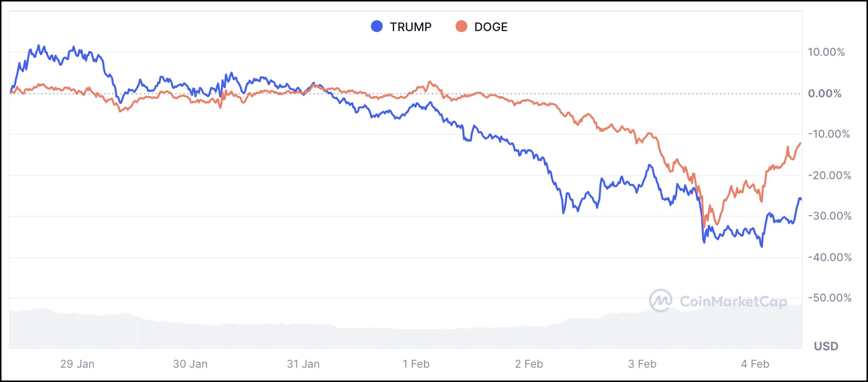Click the -10.00% y-axis label
The height and width of the screenshot is (382, 868).
point(829,134)
